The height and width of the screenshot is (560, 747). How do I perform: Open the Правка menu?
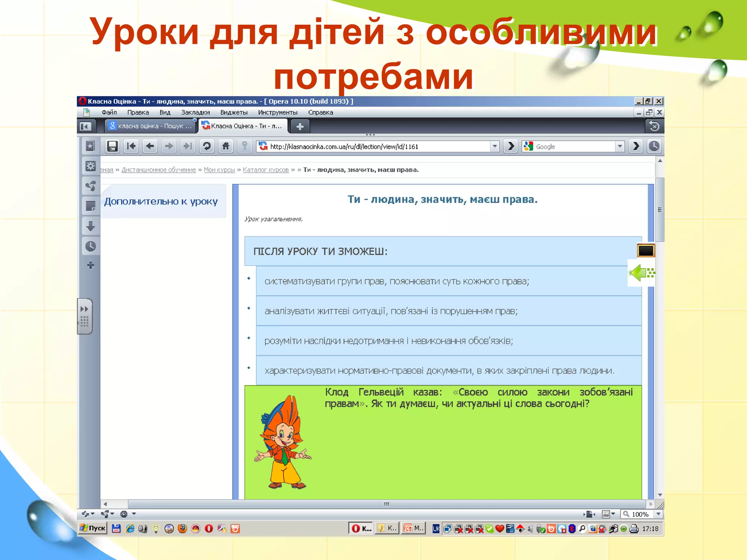click(138, 112)
